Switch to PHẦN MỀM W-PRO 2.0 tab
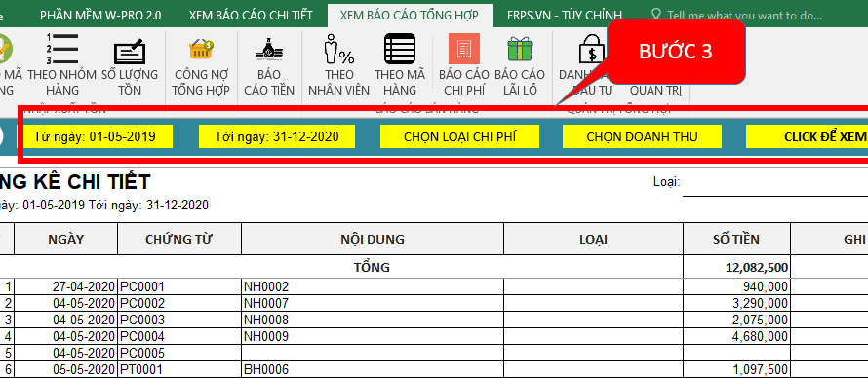 click(x=100, y=15)
